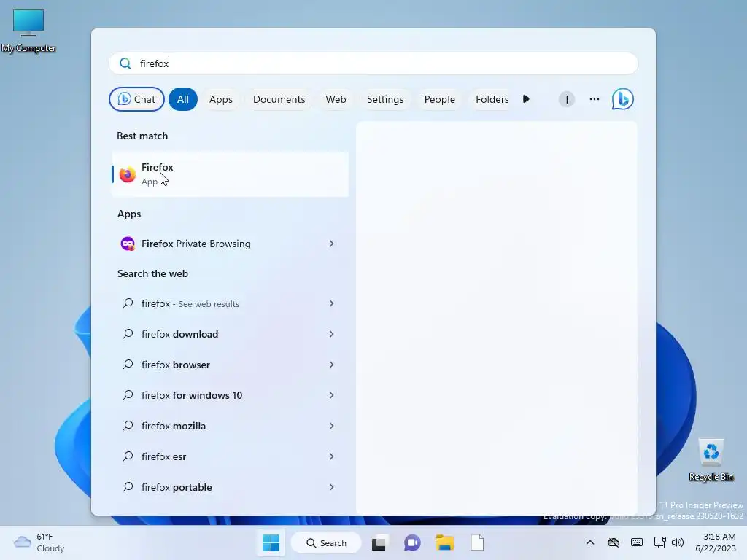Image resolution: width=747 pixels, height=560 pixels.
Task: Select 'firefox mozilla' web suggestion
Action: click(x=230, y=426)
